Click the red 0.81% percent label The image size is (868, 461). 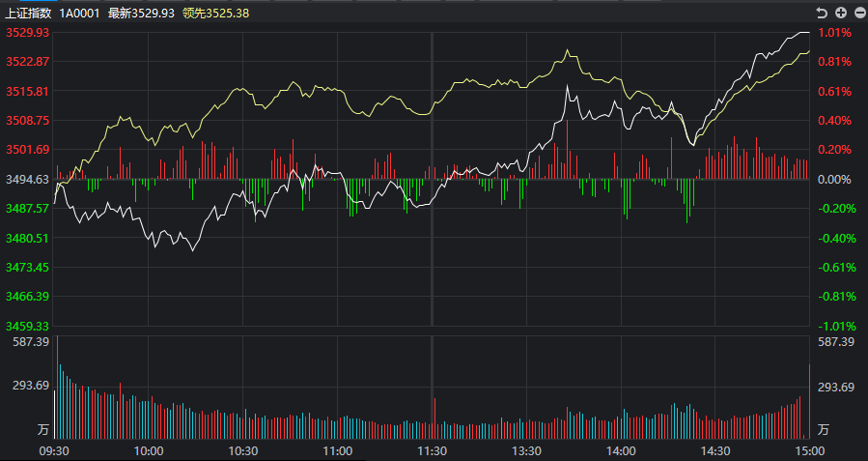pos(835,62)
